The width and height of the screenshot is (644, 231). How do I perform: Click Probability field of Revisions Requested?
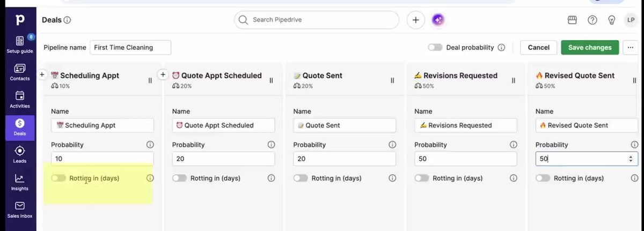466,159
